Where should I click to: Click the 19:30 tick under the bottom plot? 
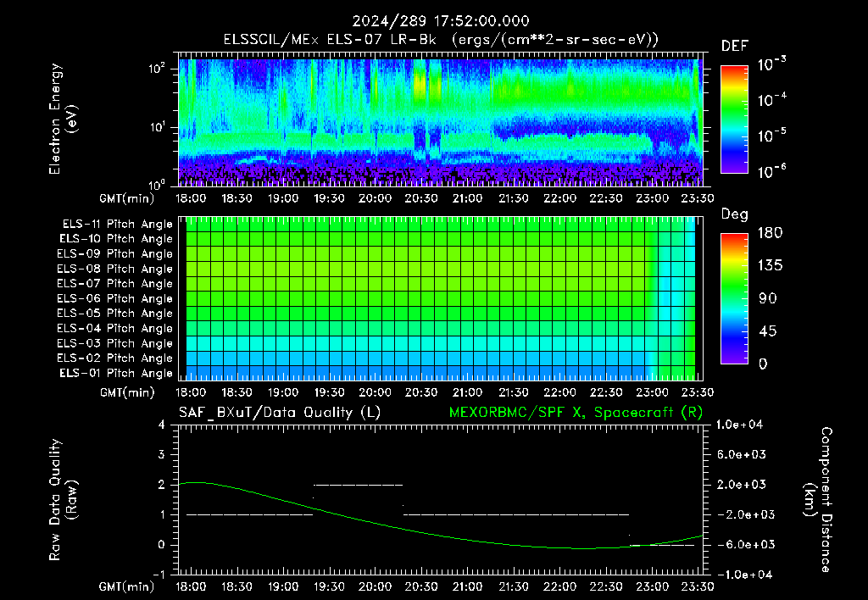click(x=330, y=586)
